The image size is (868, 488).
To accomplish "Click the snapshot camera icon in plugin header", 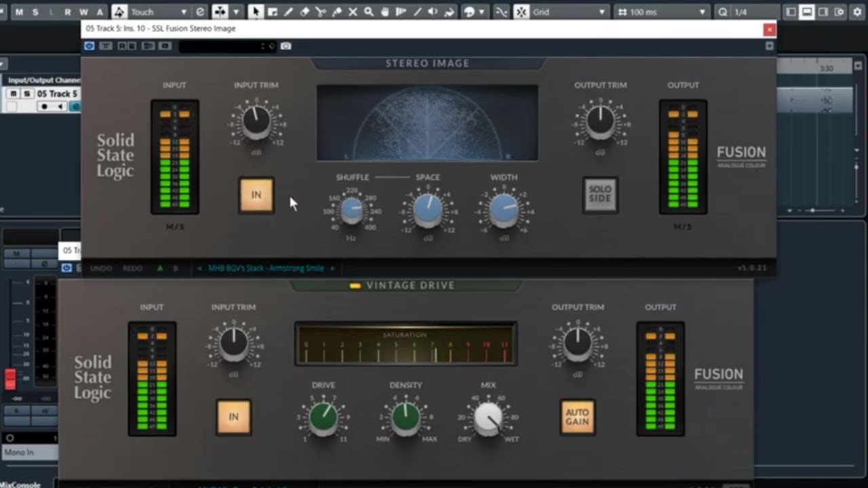I will (x=285, y=45).
